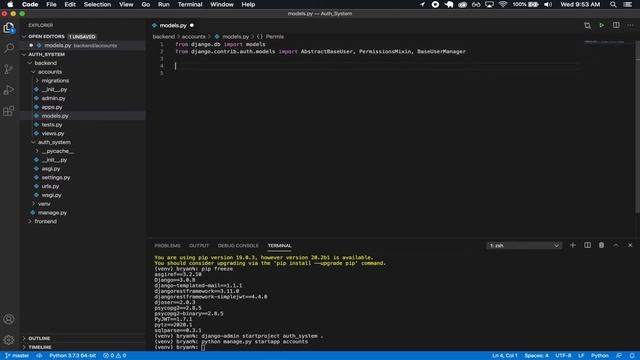Click the master branch indicator in status bar

(17, 356)
